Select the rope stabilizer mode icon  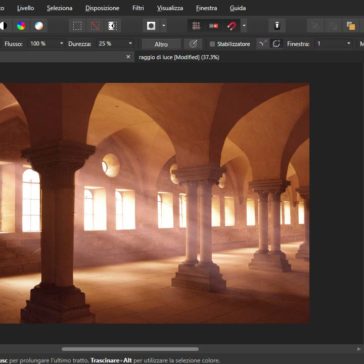(x=262, y=44)
